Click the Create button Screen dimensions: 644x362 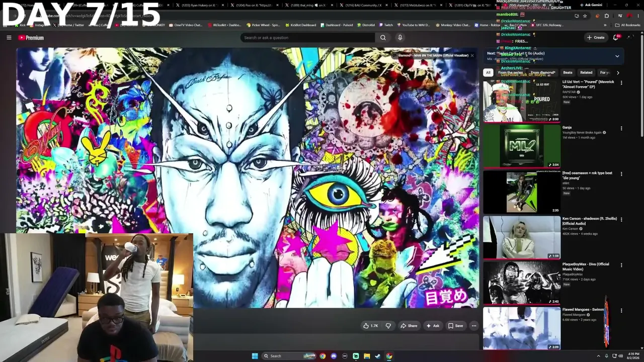tap(596, 38)
